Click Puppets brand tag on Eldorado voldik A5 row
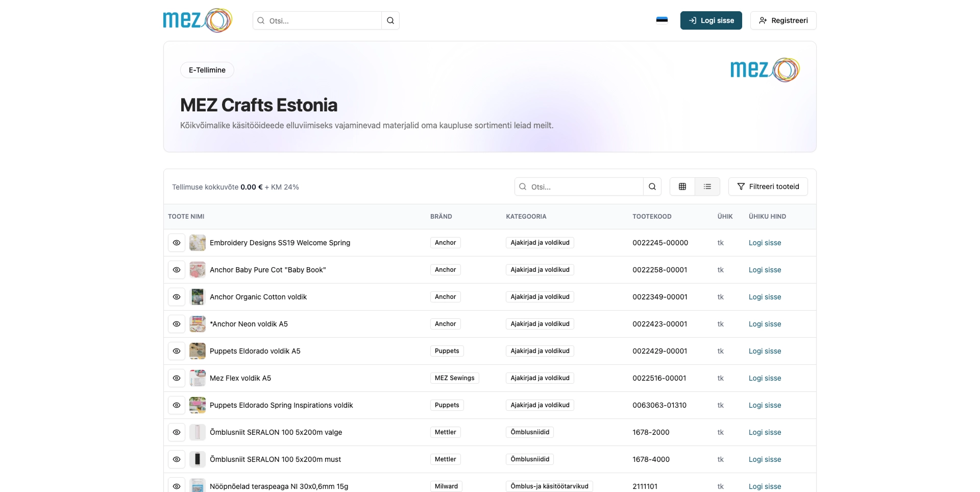 [447, 351]
